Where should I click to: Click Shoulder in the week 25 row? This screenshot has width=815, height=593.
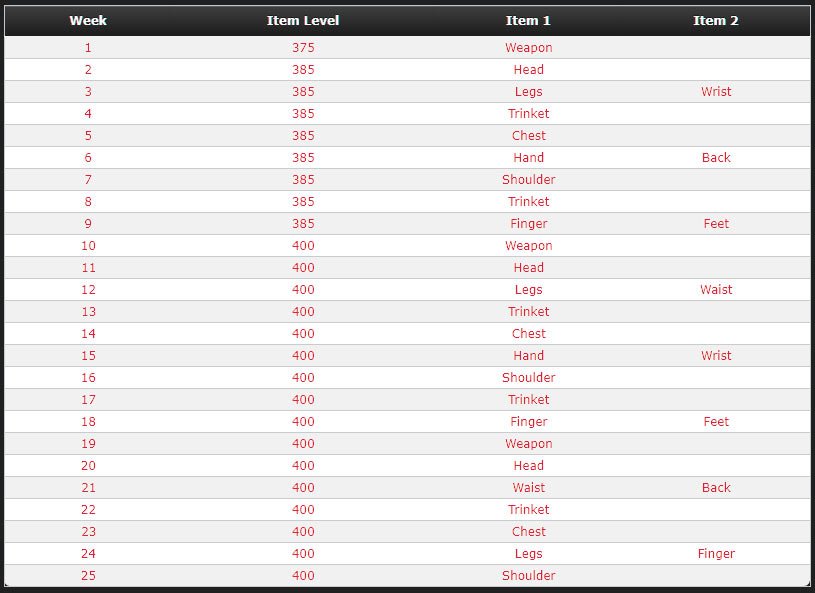point(529,576)
